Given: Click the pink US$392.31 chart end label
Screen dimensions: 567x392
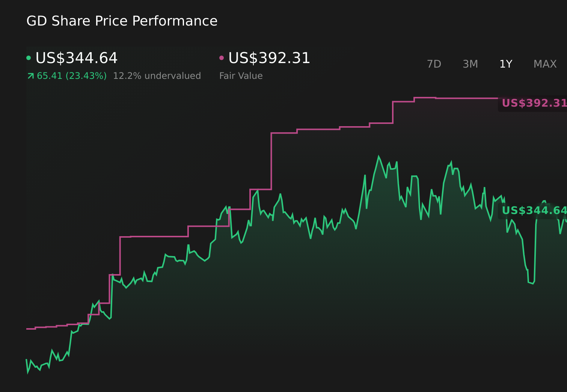Looking at the screenshot, I should 534,103.
